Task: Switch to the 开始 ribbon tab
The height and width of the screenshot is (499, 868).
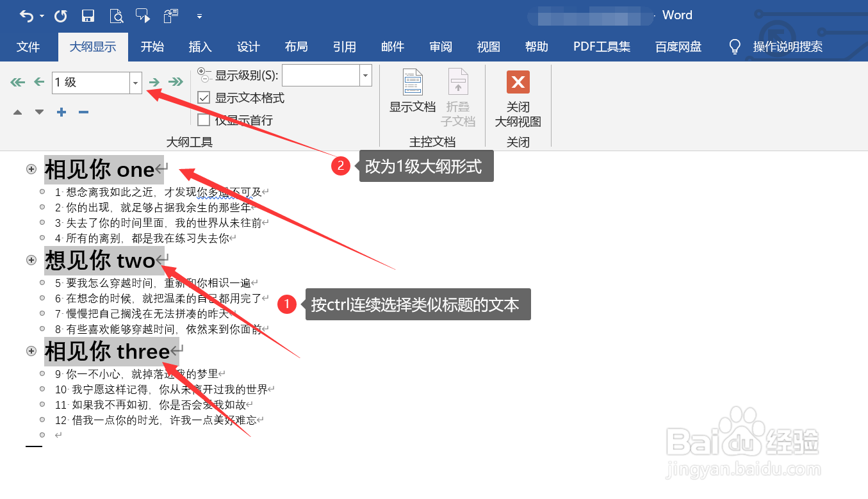Action: point(152,46)
